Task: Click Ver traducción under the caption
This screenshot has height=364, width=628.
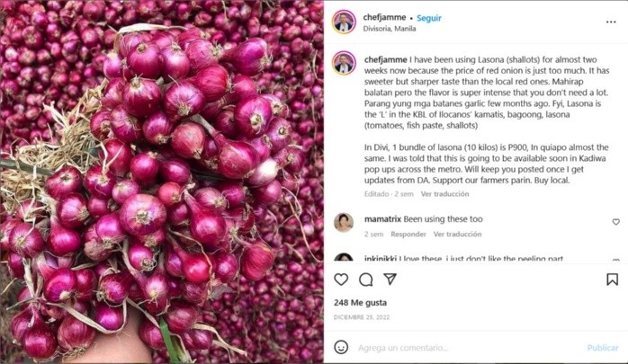Action: (x=444, y=194)
